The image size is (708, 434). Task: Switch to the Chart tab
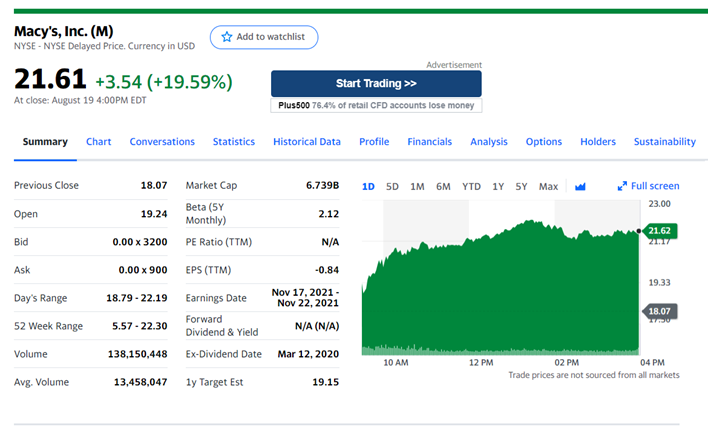click(x=98, y=142)
